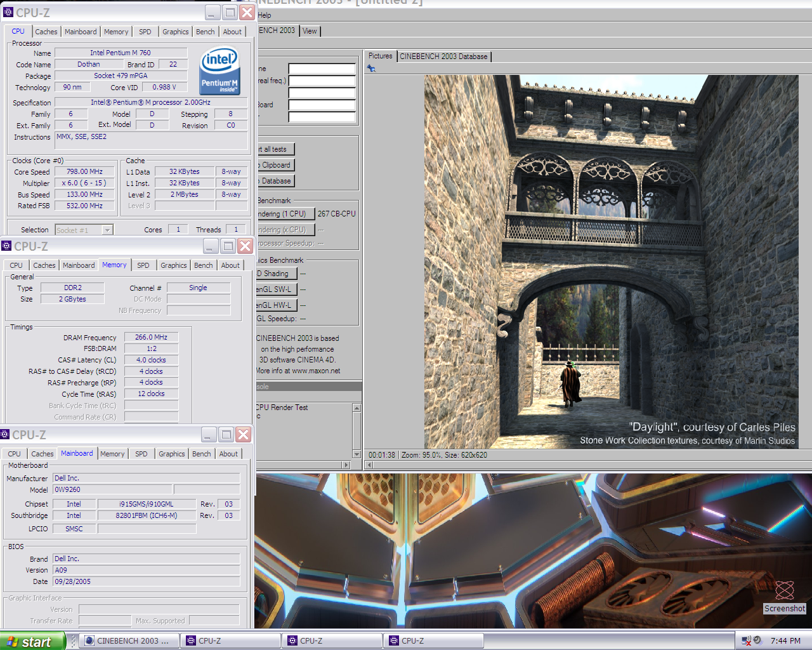
Task: Switch to the View tab in CINEBENCH
Action: [x=310, y=31]
